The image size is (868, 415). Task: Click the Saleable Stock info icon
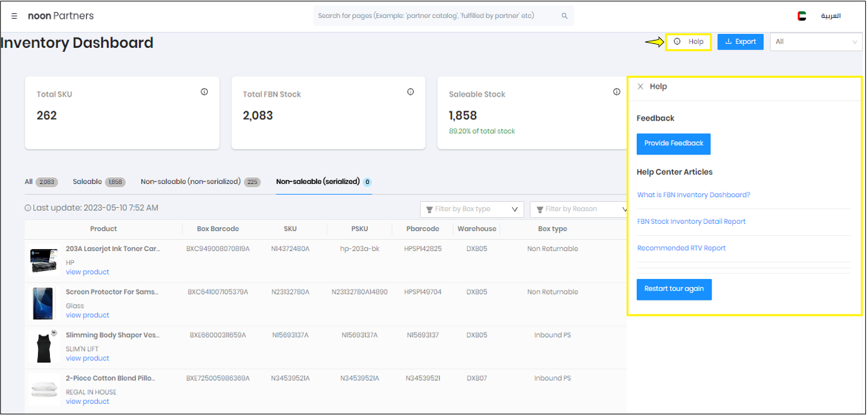(x=616, y=92)
